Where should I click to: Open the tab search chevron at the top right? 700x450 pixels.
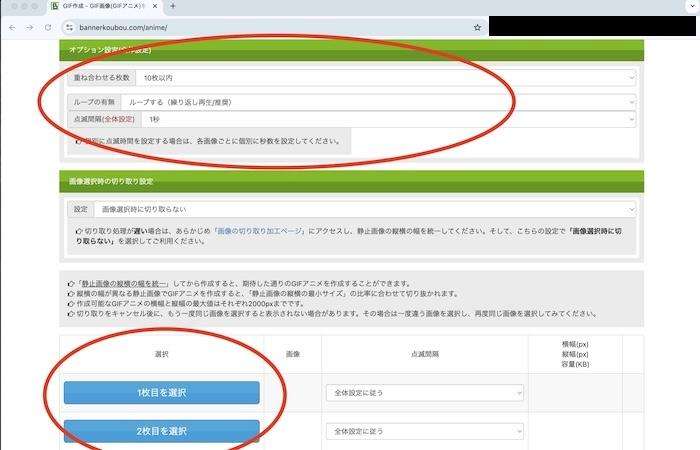point(692,6)
